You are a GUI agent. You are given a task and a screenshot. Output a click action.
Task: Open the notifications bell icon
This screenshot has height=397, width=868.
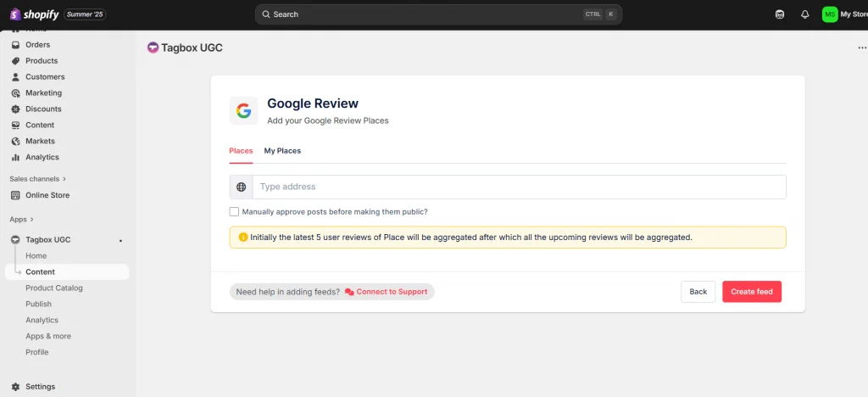804,14
